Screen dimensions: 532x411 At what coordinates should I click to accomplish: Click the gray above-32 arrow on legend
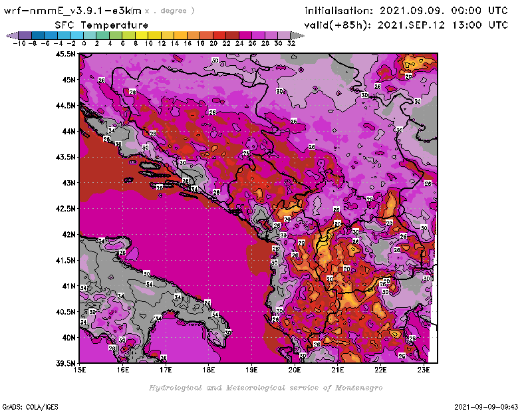click(x=297, y=35)
